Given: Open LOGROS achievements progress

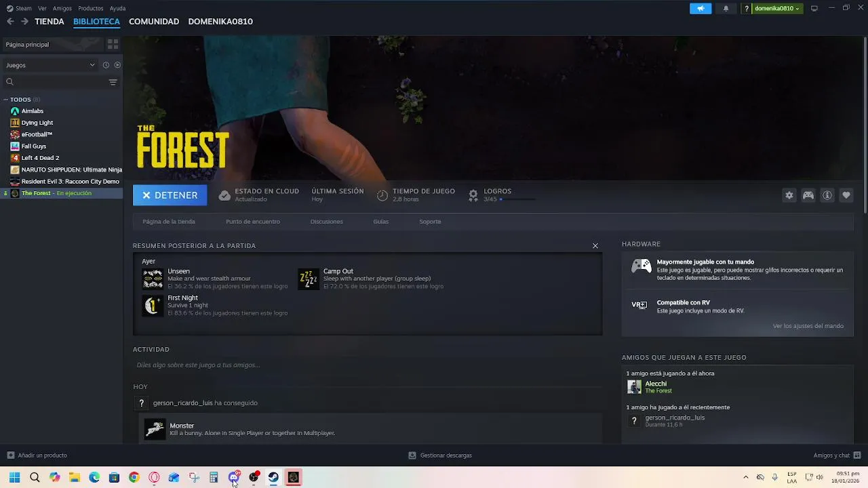Looking at the screenshot, I should click(x=502, y=195).
